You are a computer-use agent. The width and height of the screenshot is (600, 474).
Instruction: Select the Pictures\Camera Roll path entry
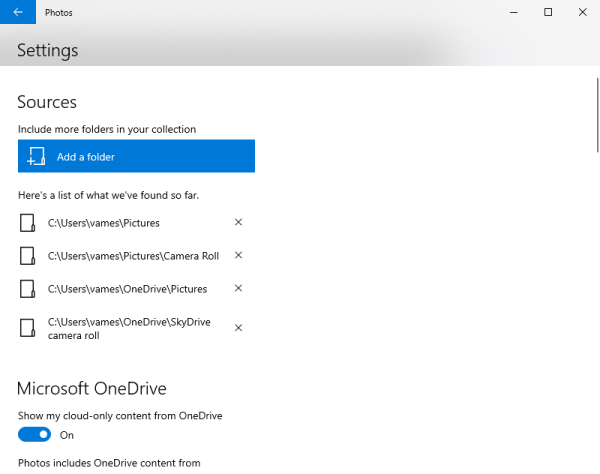(x=133, y=256)
